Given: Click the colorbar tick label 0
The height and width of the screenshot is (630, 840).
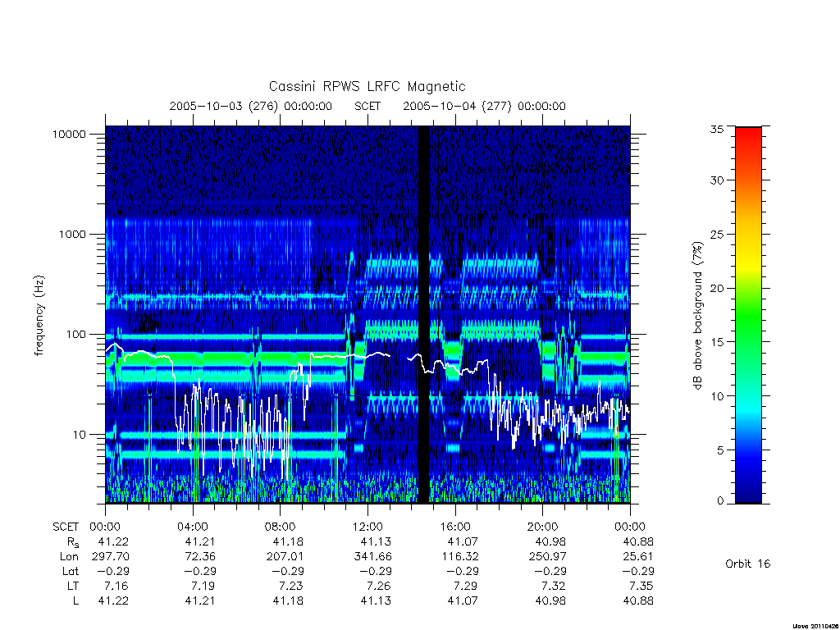Looking at the screenshot, I should (x=720, y=501).
